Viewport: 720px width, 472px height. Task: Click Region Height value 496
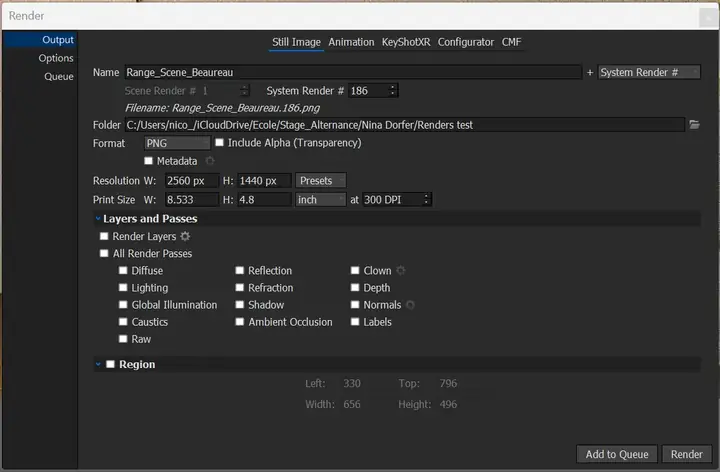tap(448, 405)
